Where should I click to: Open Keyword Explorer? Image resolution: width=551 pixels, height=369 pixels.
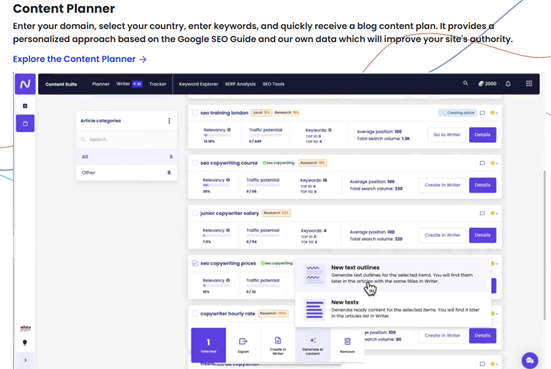coord(198,84)
